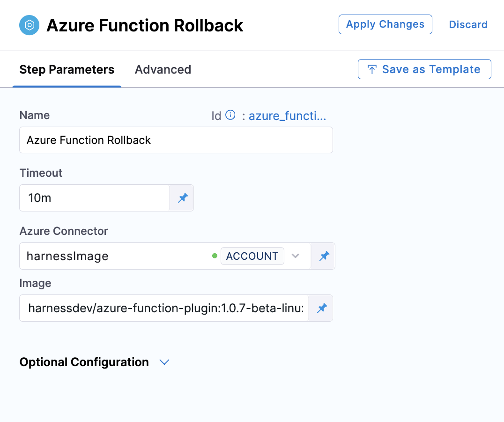Viewport: 504px width, 422px height.
Task: Click the Optional Configuration heading
Action: click(84, 362)
